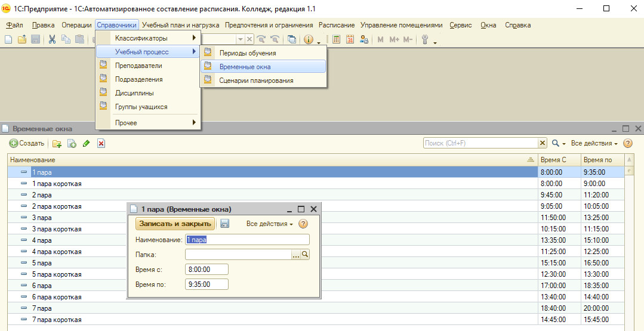Click help question icon in Временные окна list

pyautogui.click(x=627, y=143)
